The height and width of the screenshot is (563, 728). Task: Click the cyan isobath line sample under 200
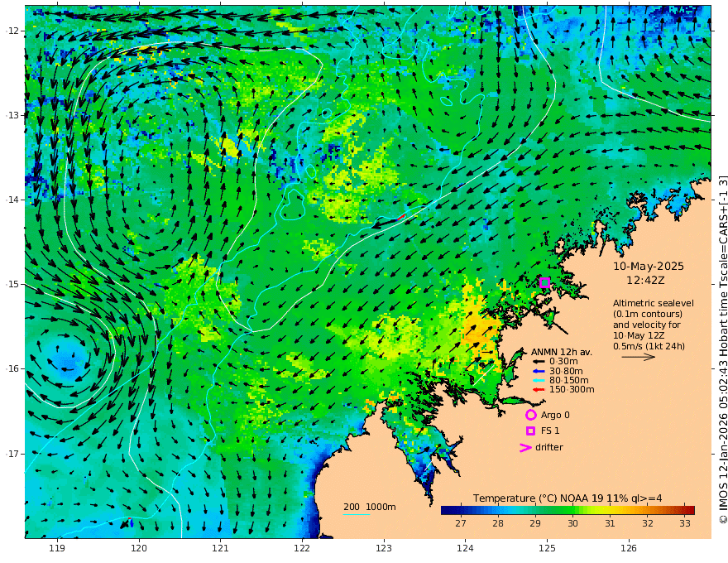[x=357, y=514]
